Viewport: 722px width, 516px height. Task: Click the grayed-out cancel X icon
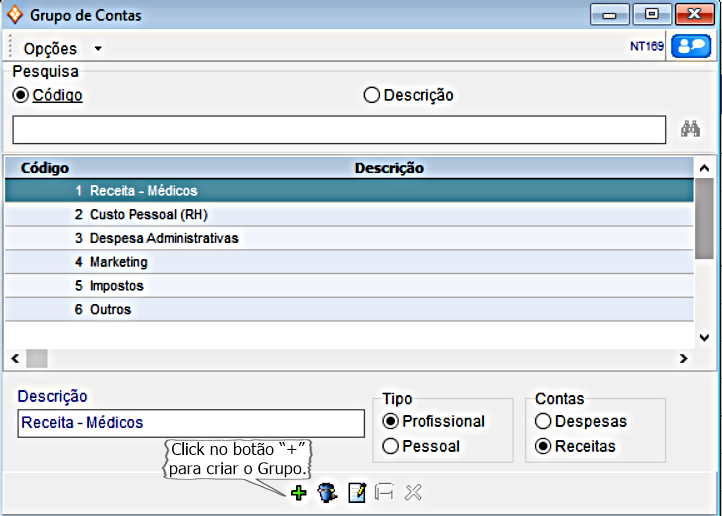(x=413, y=492)
